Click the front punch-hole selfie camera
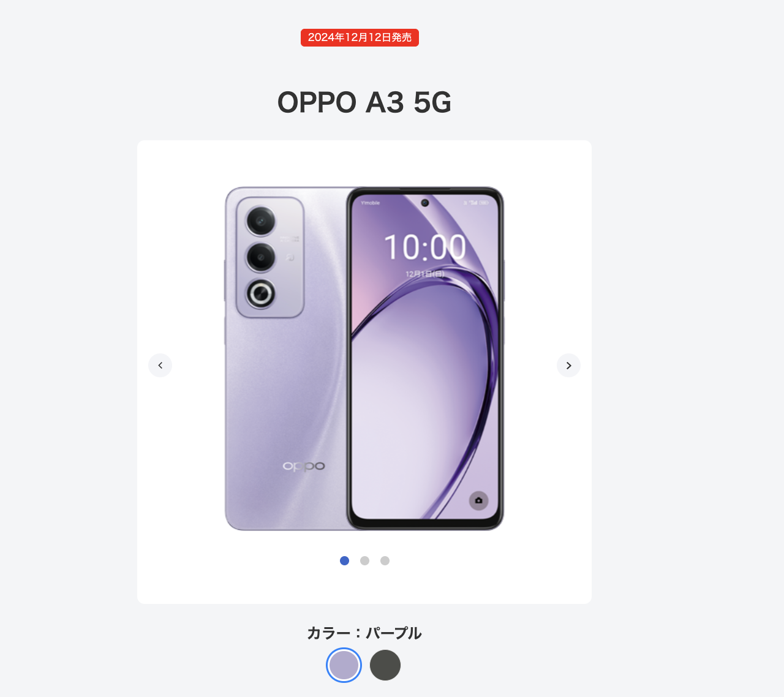The image size is (784, 697). click(424, 203)
